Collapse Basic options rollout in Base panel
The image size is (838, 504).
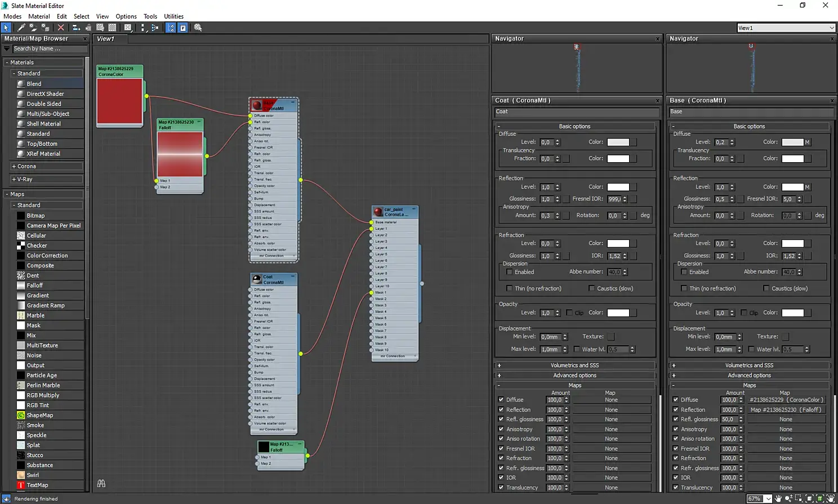coord(749,127)
